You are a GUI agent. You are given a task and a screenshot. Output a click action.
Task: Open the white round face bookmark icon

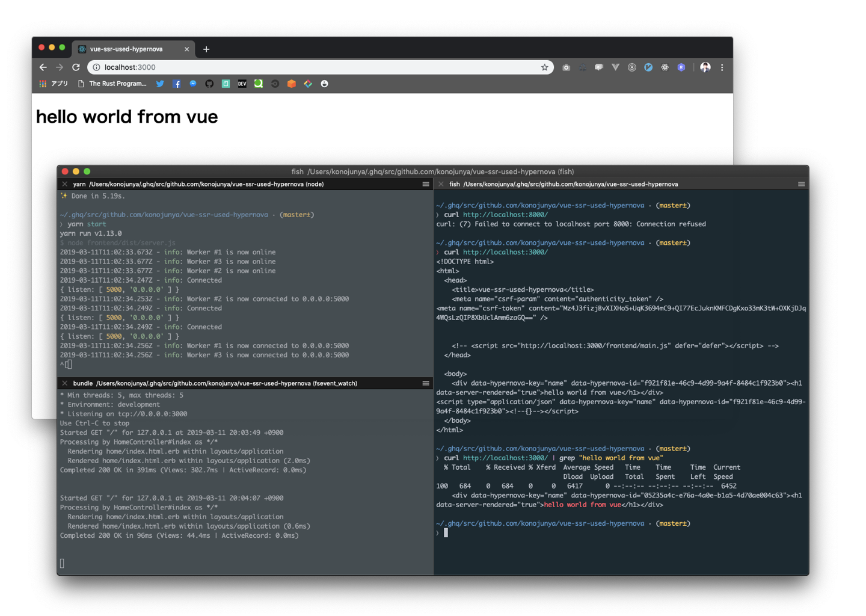pyautogui.click(x=324, y=84)
